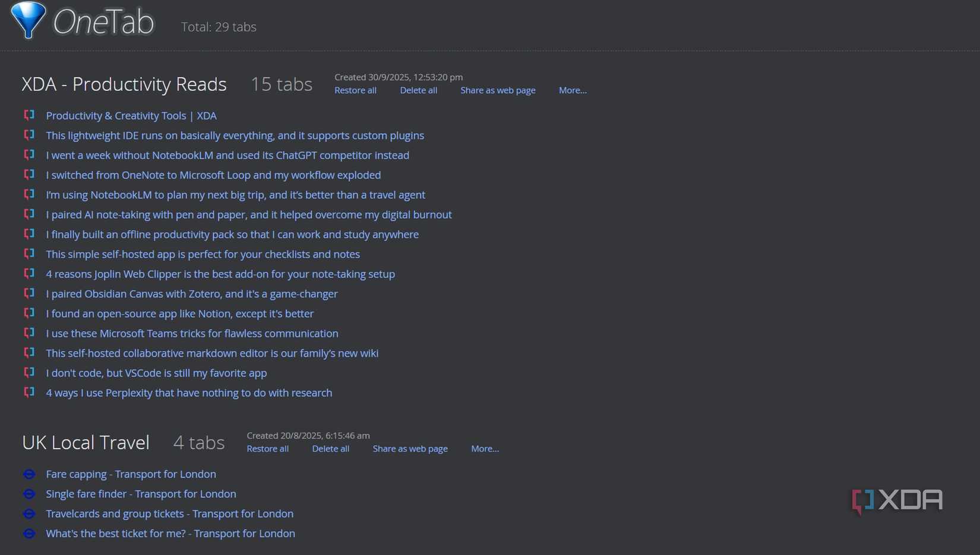Open "I found an open-source app like Notion" article

(x=179, y=313)
